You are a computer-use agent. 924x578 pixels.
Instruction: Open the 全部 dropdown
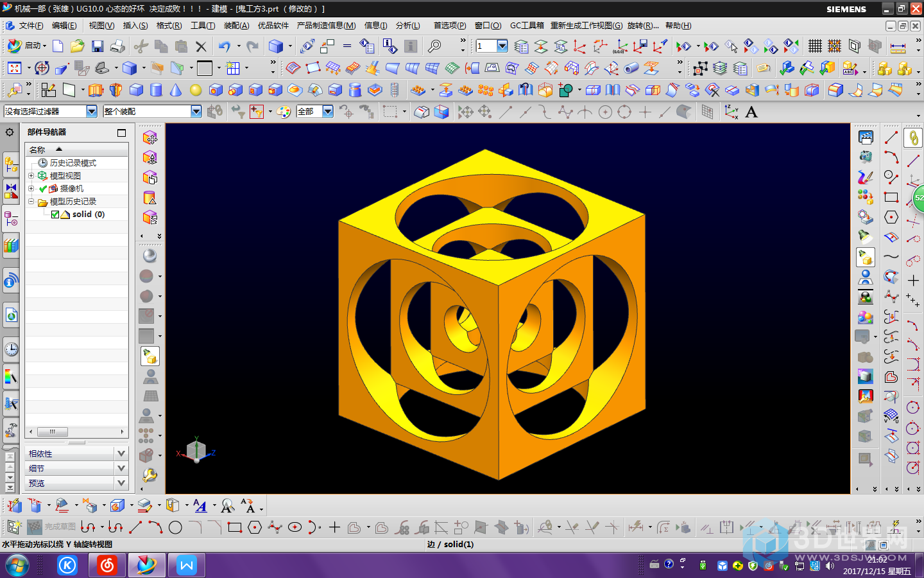click(x=328, y=112)
